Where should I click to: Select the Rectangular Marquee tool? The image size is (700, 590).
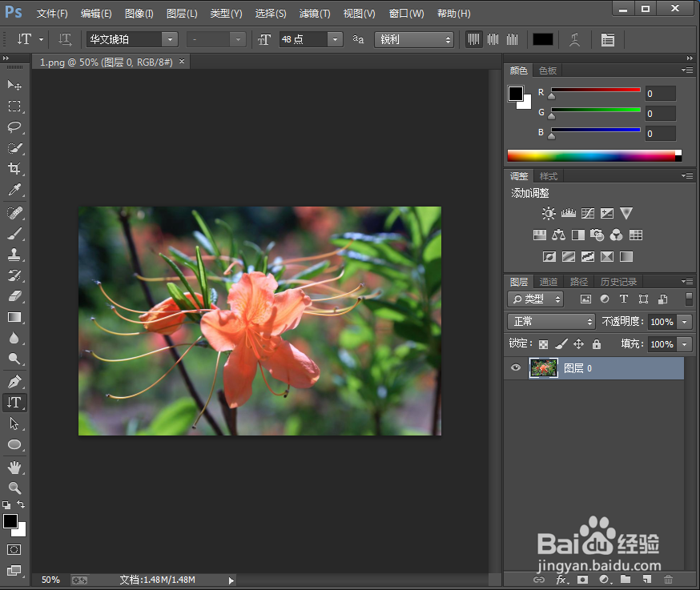click(x=14, y=106)
